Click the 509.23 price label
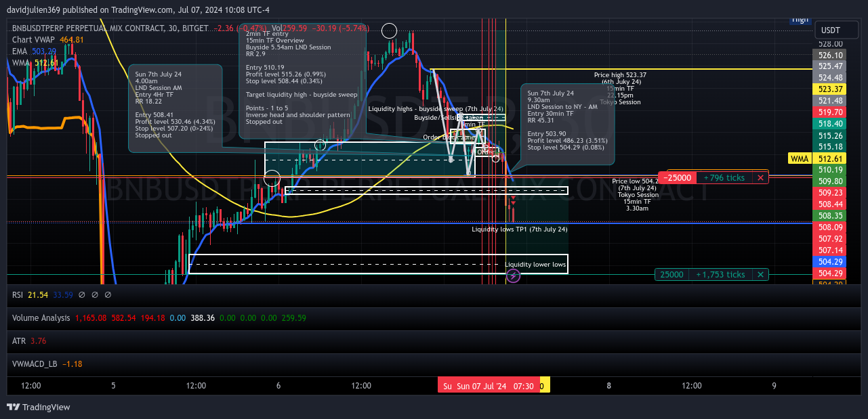 click(830, 193)
